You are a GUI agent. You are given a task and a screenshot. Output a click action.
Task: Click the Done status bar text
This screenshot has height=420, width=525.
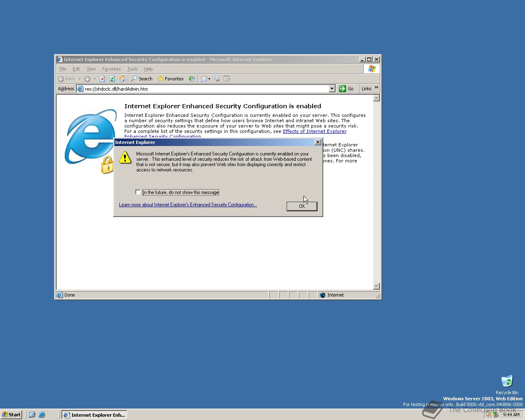tap(70, 295)
